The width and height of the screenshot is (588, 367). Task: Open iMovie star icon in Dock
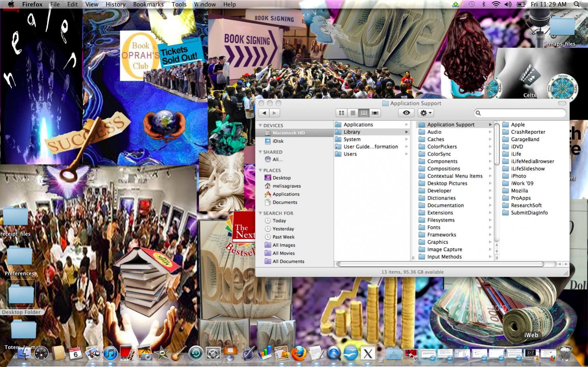coord(162,354)
